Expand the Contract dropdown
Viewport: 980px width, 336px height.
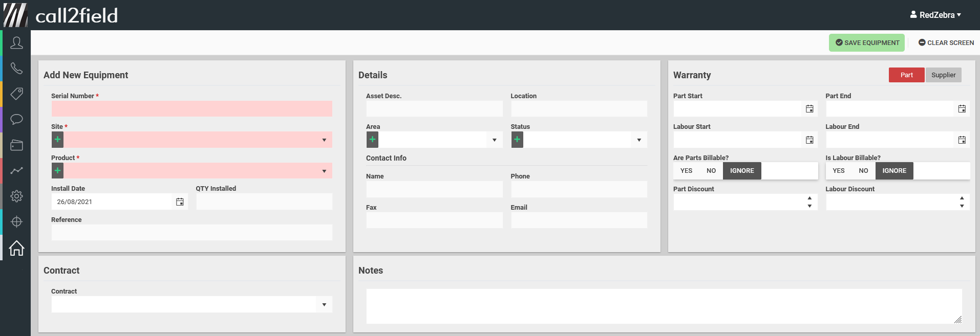click(x=324, y=305)
